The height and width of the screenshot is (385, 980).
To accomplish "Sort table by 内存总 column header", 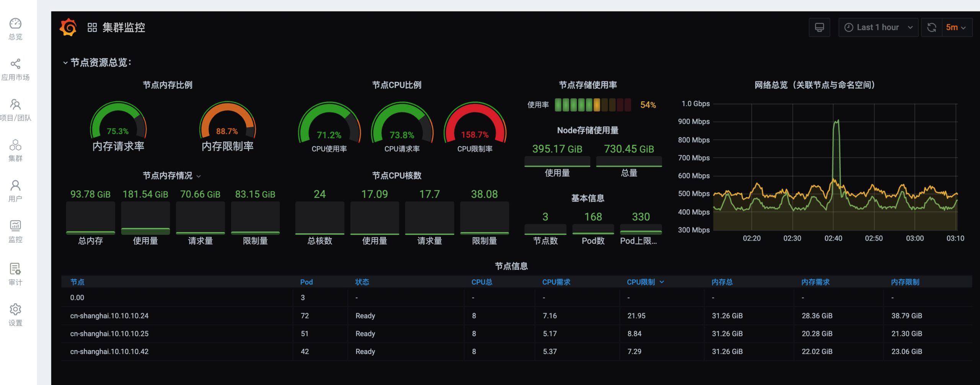I will 722,282.
